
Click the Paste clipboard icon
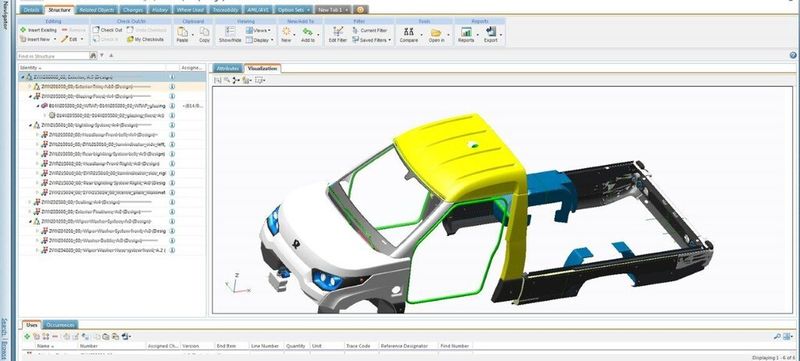pyautogui.click(x=182, y=32)
